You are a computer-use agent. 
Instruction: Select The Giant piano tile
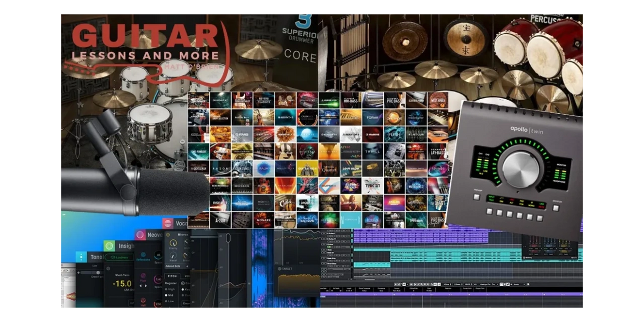[438, 203]
